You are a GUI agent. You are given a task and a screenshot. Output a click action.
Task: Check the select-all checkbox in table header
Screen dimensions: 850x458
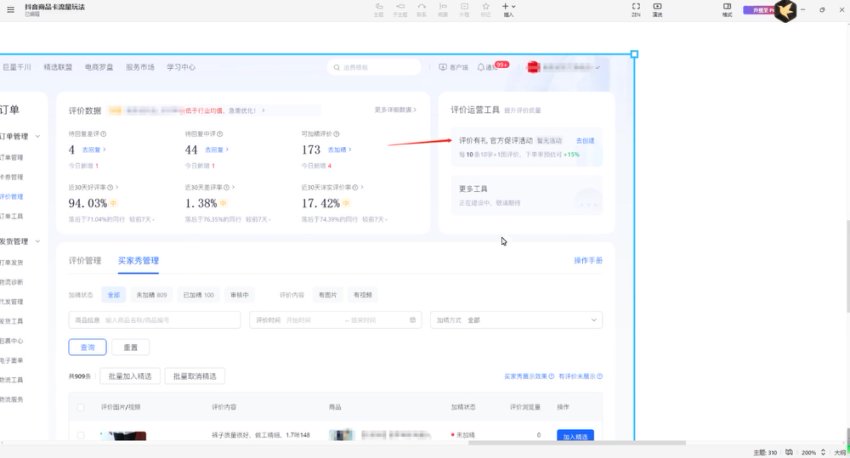(x=80, y=407)
